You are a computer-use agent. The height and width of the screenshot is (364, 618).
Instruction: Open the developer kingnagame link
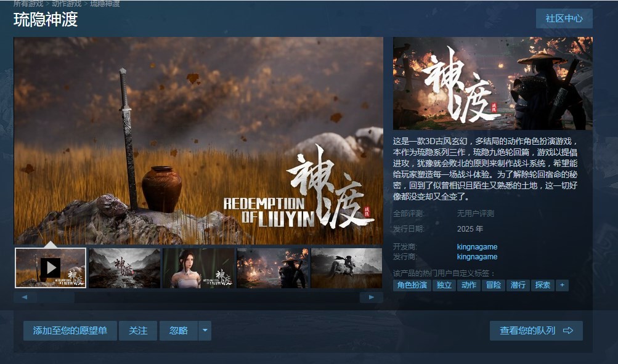click(477, 247)
